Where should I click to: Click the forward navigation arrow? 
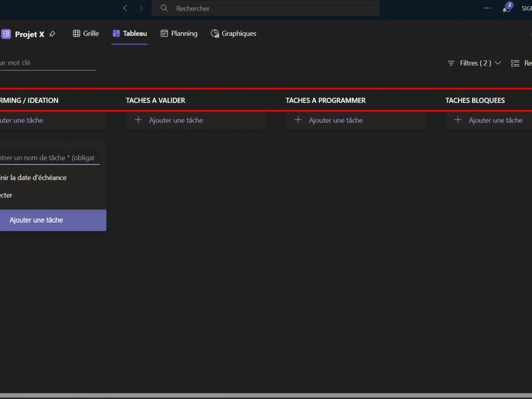tap(141, 8)
